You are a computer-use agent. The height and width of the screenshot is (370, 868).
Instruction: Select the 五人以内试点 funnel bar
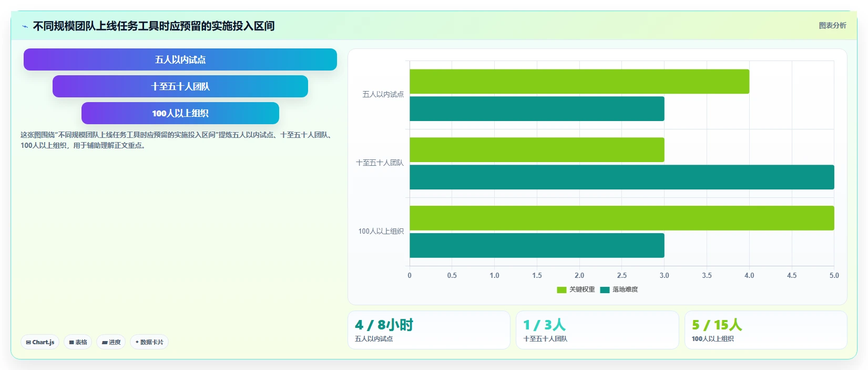click(180, 59)
